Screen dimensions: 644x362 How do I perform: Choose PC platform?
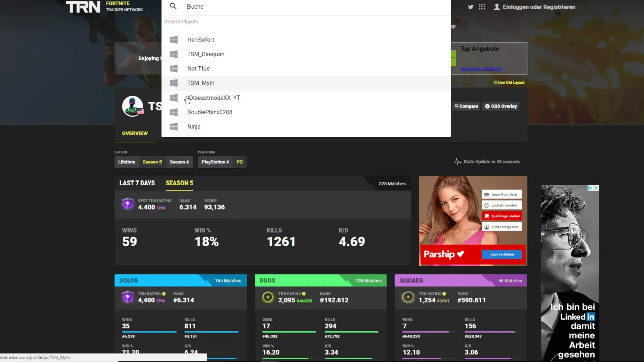240,162
